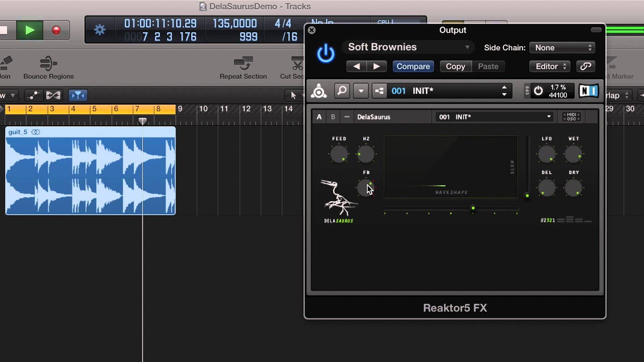Screen dimensions: 644x362
Task: Click the Compare button
Action: tap(413, 66)
